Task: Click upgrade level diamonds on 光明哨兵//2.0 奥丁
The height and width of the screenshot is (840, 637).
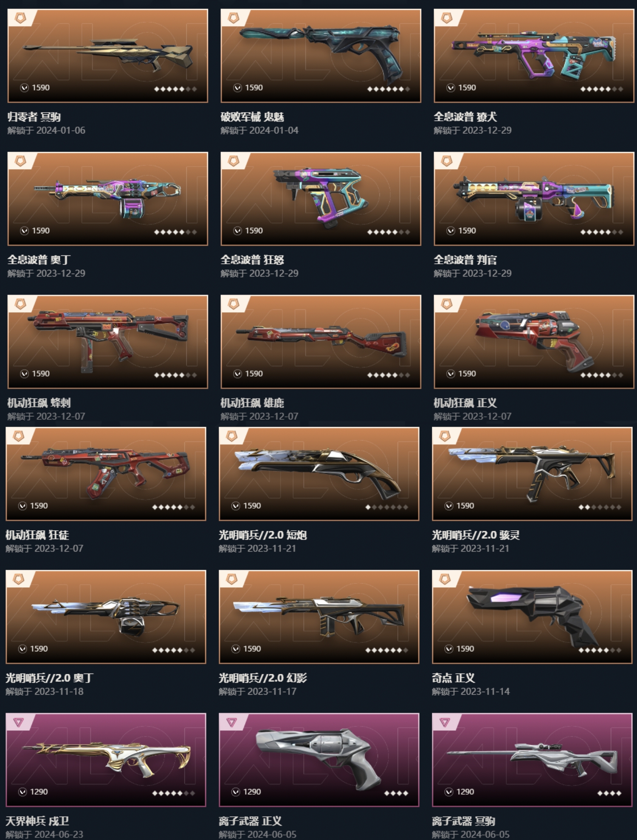Action: pyautogui.click(x=174, y=650)
